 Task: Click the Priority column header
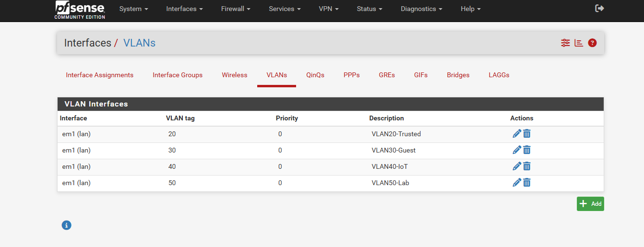point(287,118)
